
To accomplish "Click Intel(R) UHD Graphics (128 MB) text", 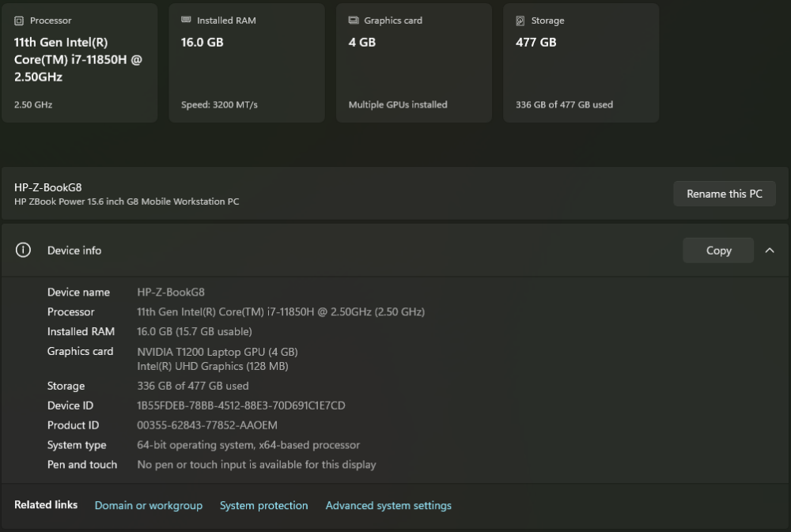I will [212, 366].
